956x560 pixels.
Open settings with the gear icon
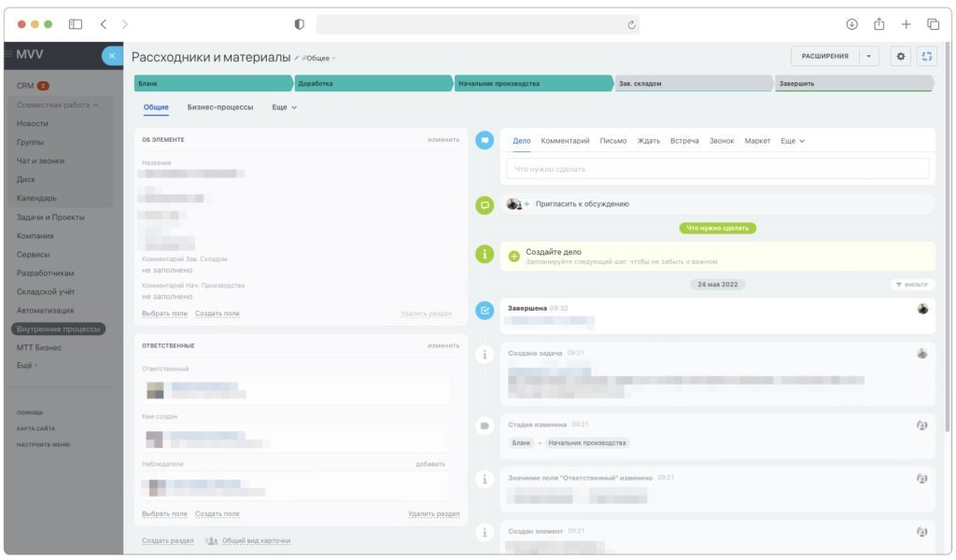click(901, 56)
